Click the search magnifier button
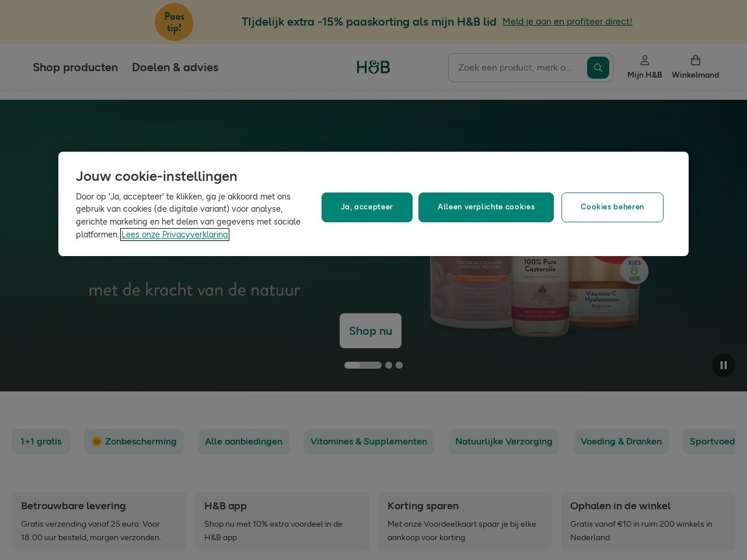The width and height of the screenshot is (747, 560). tap(598, 68)
